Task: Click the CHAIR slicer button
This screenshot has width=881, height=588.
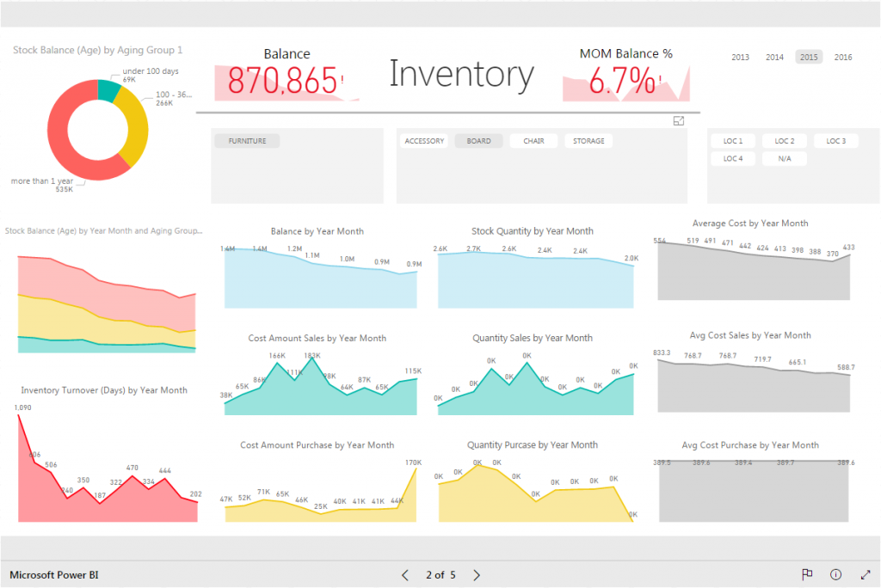Action: (x=533, y=141)
